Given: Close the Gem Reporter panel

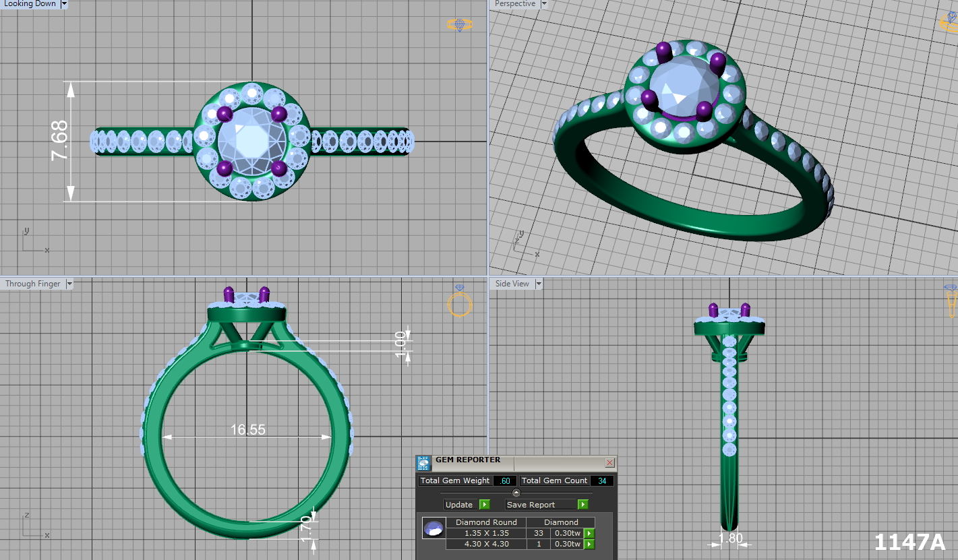Looking at the screenshot, I should pyautogui.click(x=609, y=463).
